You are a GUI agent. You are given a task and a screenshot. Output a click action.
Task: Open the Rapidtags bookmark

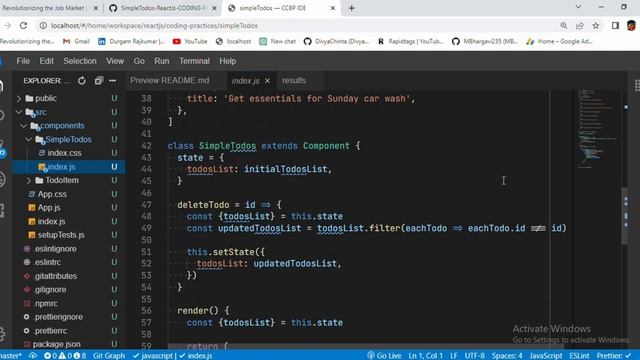[x=410, y=41]
